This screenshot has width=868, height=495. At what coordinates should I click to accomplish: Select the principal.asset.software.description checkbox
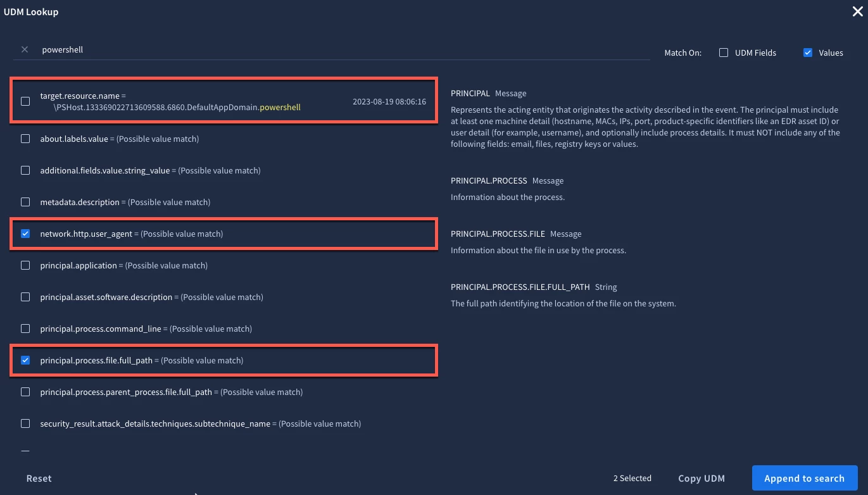(x=25, y=297)
